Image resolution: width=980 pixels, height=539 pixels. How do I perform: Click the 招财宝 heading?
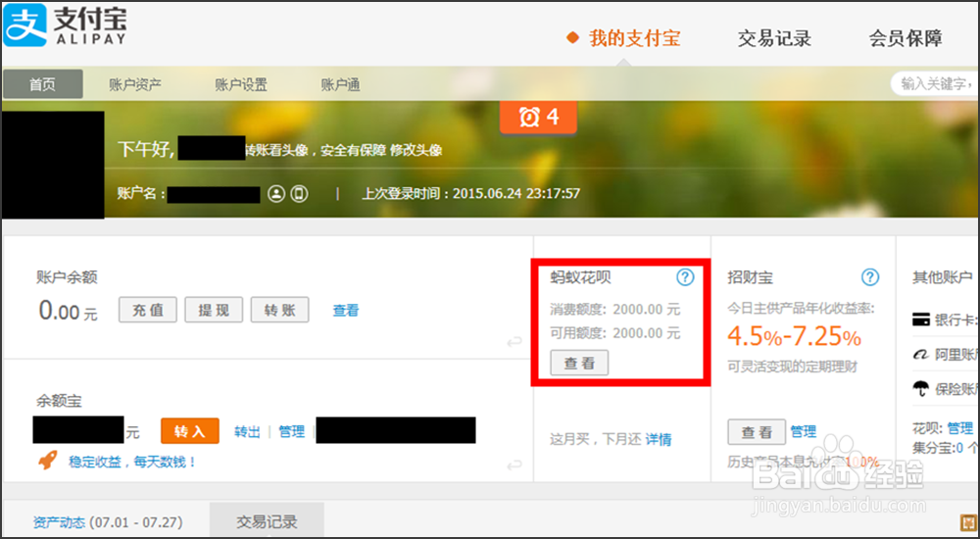pos(750,277)
